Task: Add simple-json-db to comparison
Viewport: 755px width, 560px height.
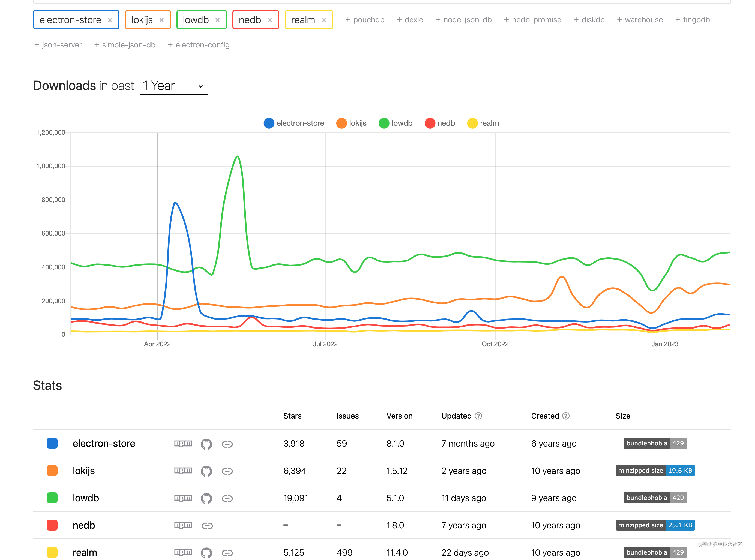Action: point(125,45)
